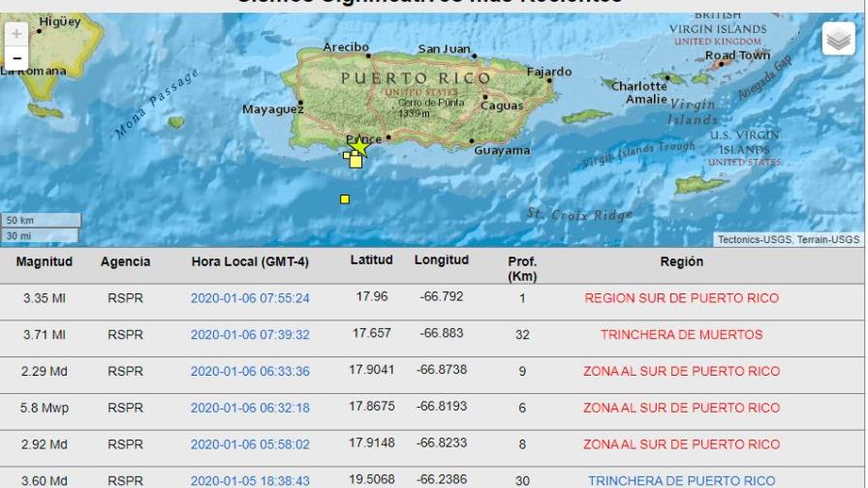Click the Hora Local (GMT-4) header

tap(250, 261)
